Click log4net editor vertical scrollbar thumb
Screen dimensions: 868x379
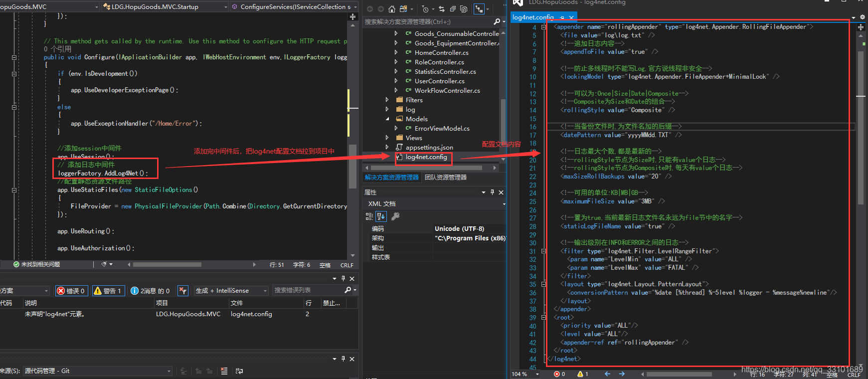(861, 127)
